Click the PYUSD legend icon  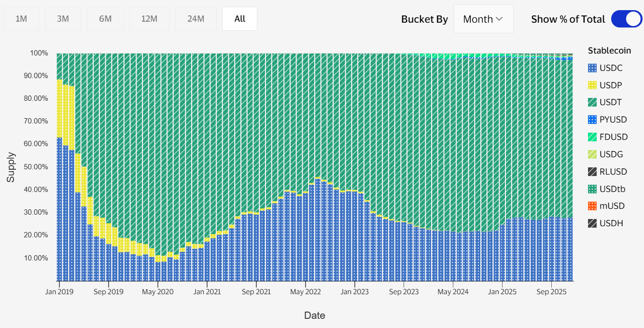pyautogui.click(x=592, y=120)
